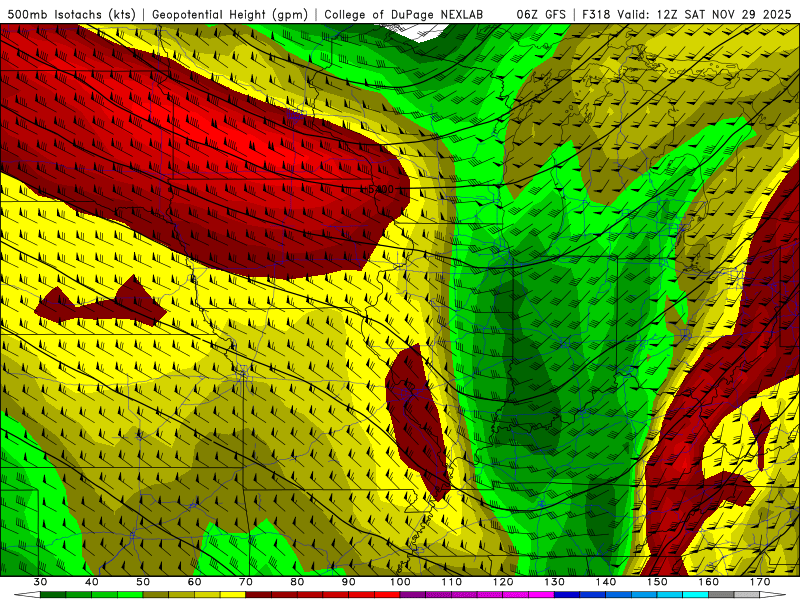
Task: Click the dark gray swatch starting at 160
Action: click(721, 595)
